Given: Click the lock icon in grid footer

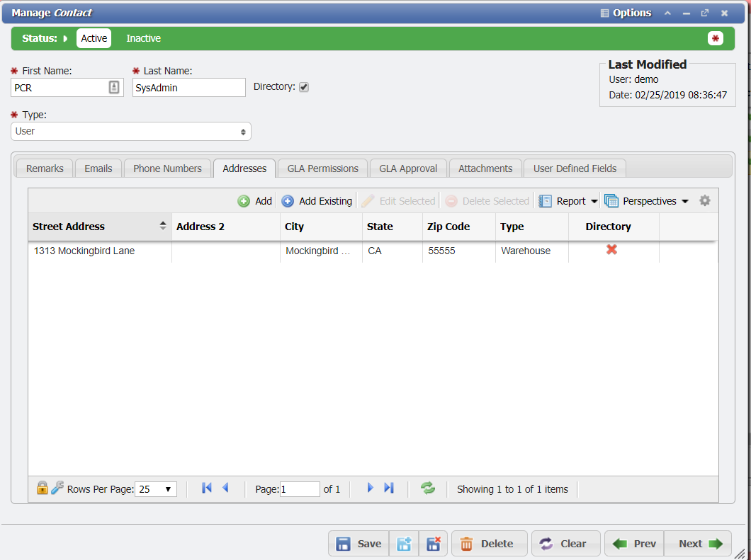Looking at the screenshot, I should (42, 488).
